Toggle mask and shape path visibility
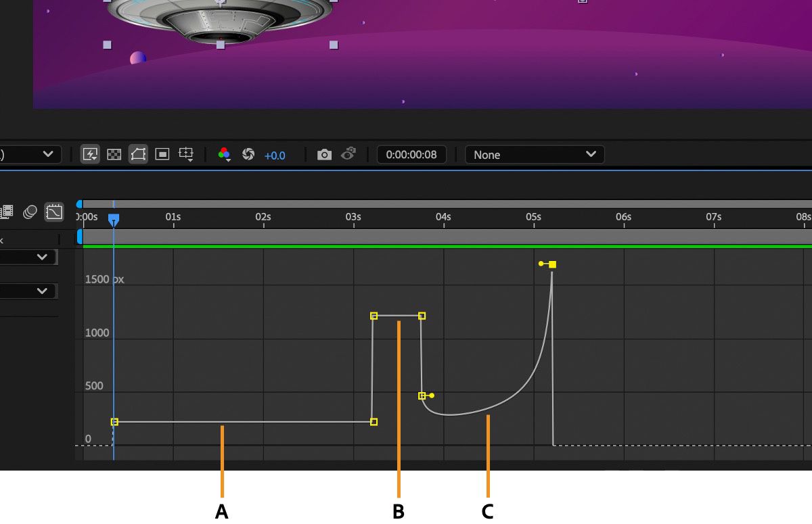The width and height of the screenshot is (812, 524). pyautogui.click(x=138, y=154)
